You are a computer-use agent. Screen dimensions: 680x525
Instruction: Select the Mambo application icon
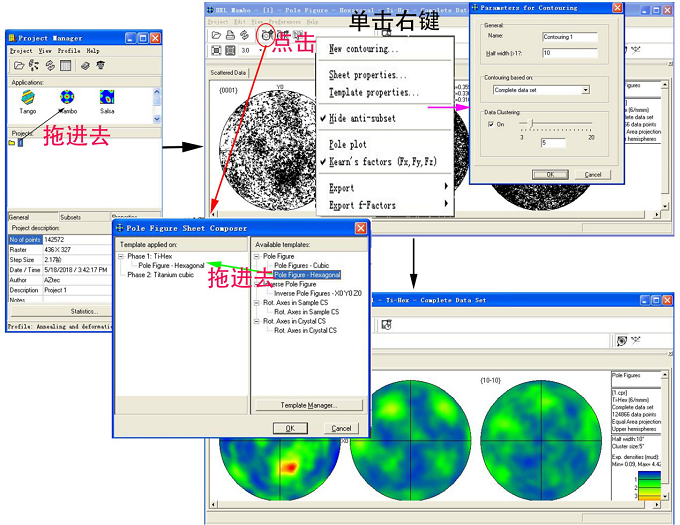(67, 98)
